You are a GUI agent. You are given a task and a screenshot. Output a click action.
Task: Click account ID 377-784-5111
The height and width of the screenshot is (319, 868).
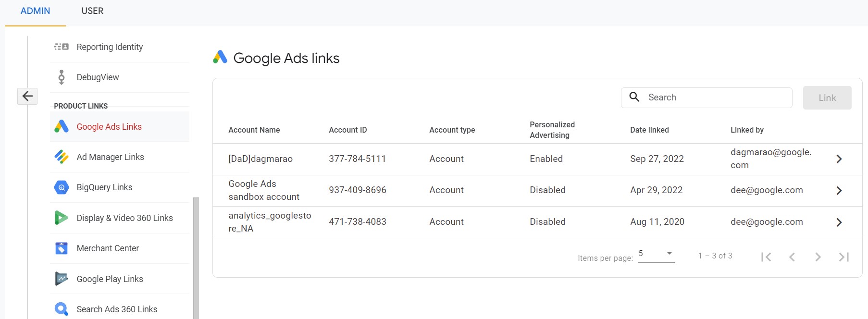pyautogui.click(x=358, y=159)
